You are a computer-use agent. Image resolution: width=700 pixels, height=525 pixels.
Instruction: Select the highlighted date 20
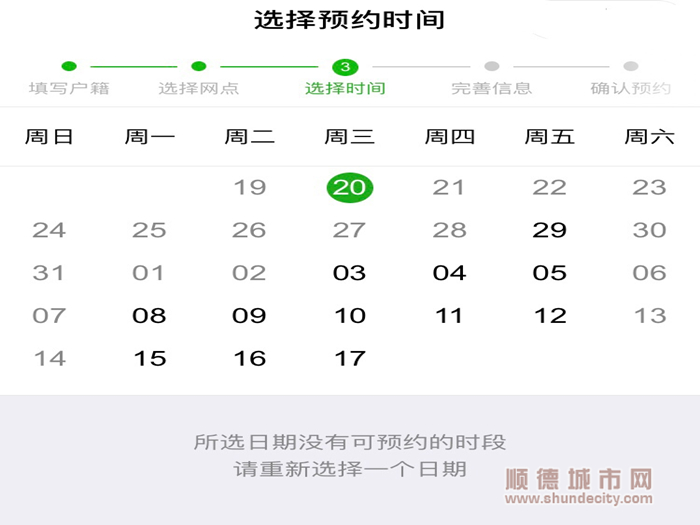(350, 188)
